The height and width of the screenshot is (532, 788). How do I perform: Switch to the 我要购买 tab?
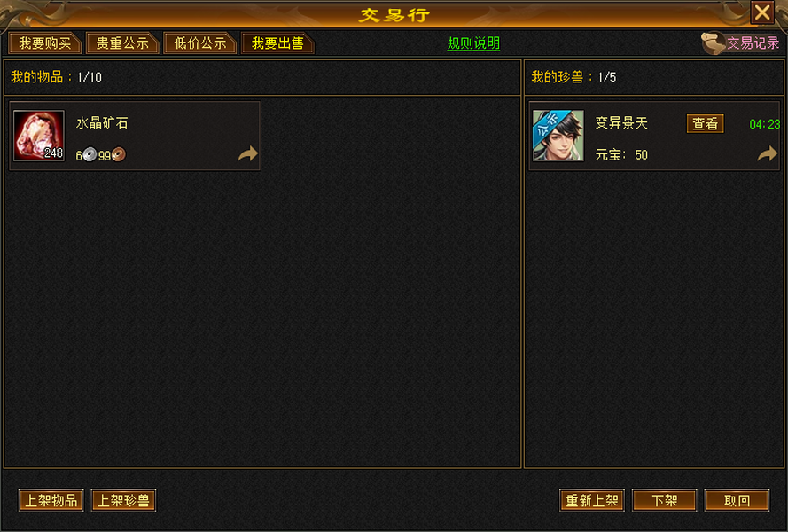click(44, 43)
